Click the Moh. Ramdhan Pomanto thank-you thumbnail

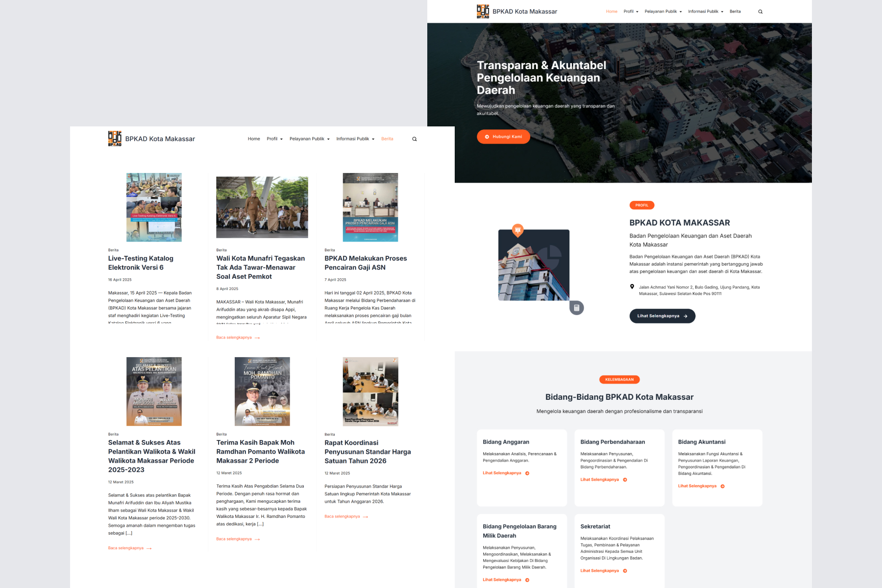point(262,392)
